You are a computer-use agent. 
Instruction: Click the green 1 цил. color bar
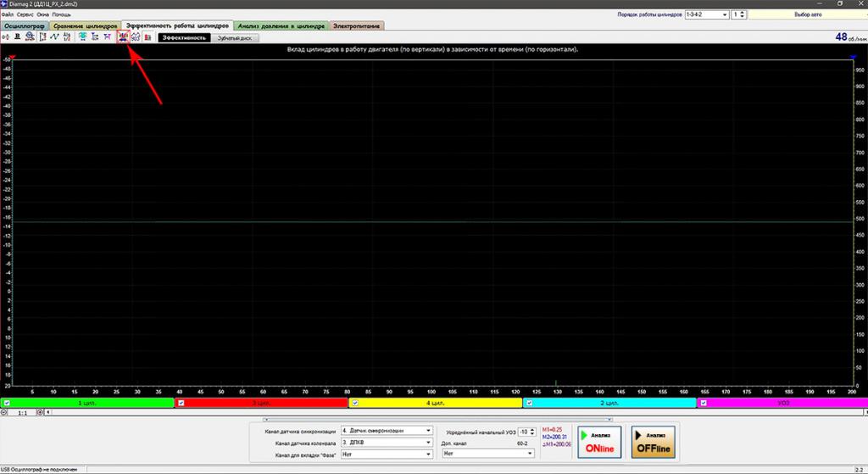click(87, 403)
